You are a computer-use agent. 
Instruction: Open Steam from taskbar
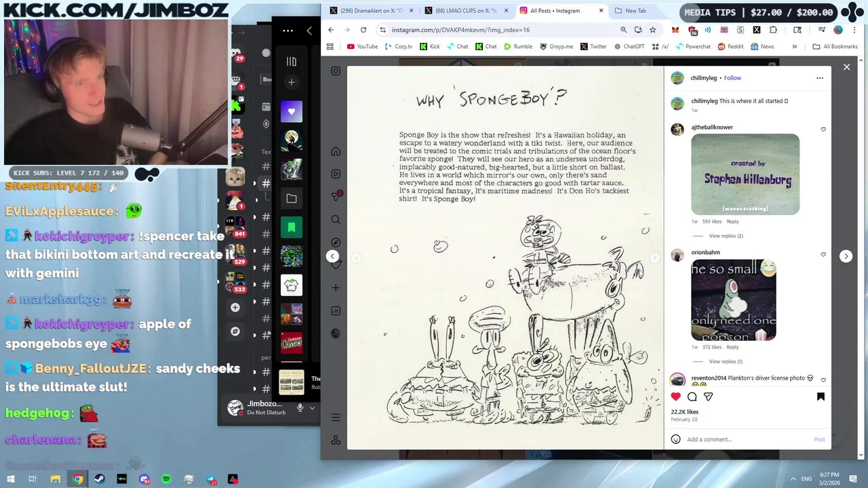pos(100,479)
